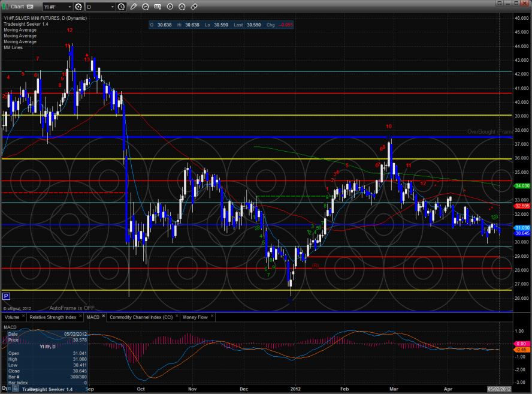Click the time template clock icon

[122, 7]
